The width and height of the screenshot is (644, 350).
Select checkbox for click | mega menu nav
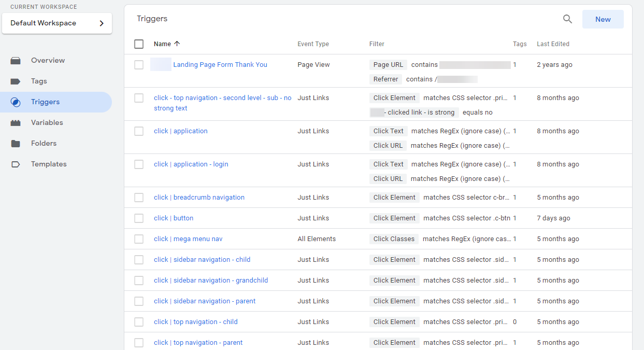139,239
